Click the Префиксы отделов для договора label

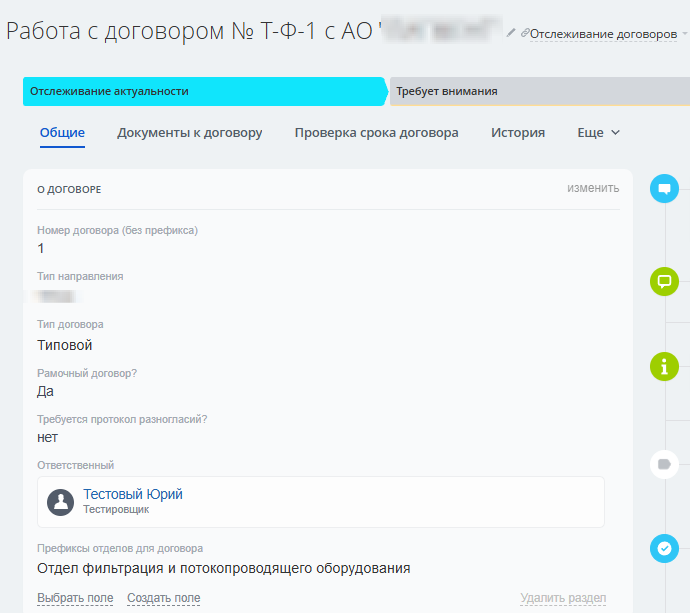120,548
